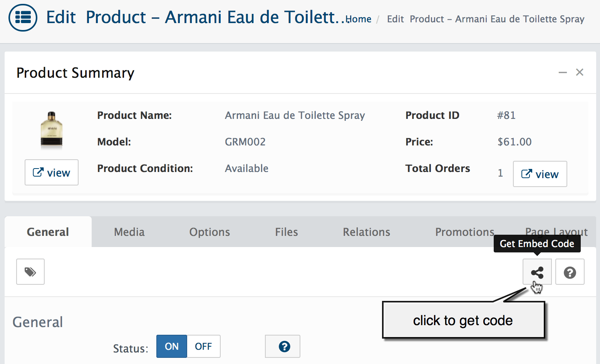The image size is (600, 364).
Task: Switch to the Media tab
Action: pos(129,232)
